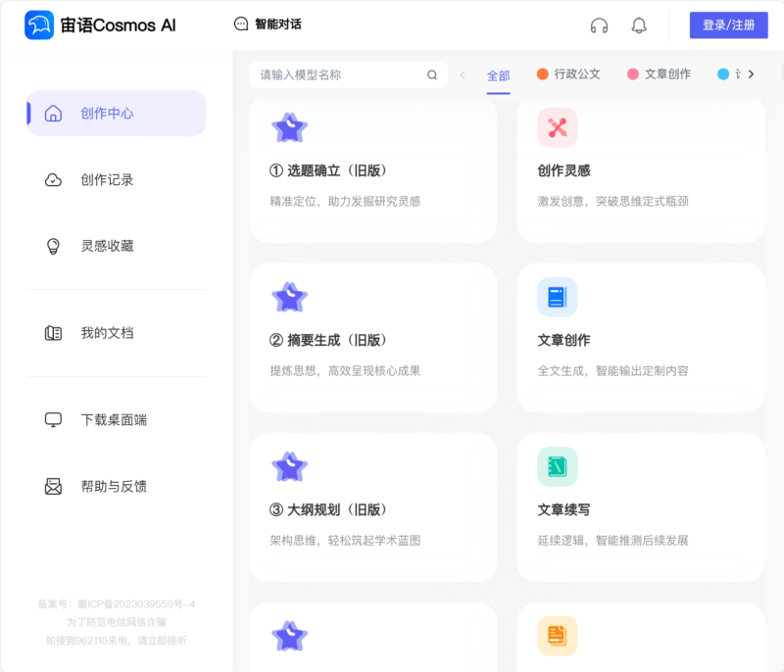This screenshot has height=672, width=784.
Task: Open the headset customer support icon
Action: point(599,25)
